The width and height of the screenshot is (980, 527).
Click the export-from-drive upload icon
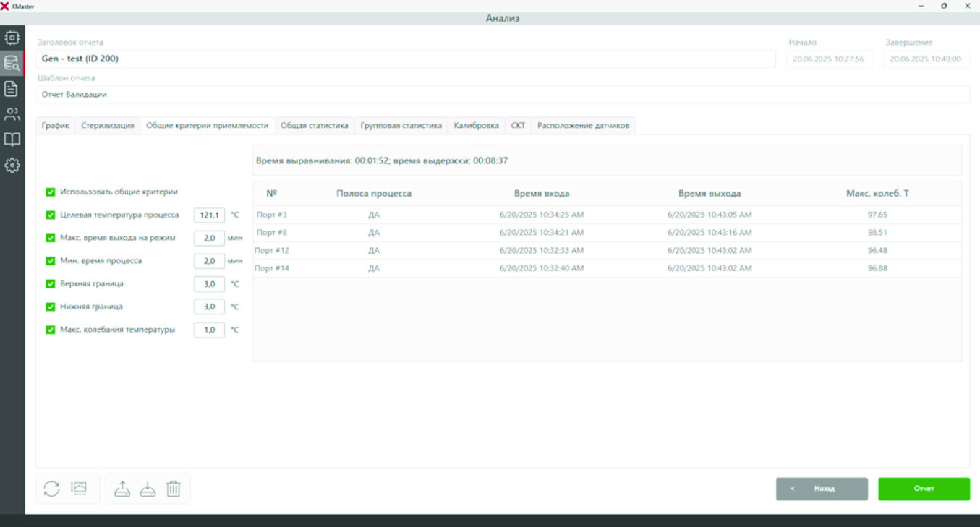123,489
